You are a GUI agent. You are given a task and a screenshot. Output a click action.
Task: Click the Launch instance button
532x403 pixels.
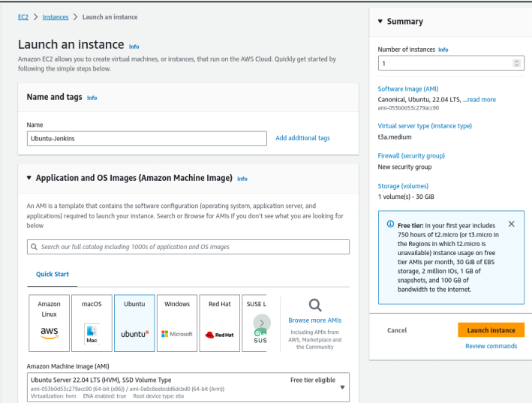(491, 330)
